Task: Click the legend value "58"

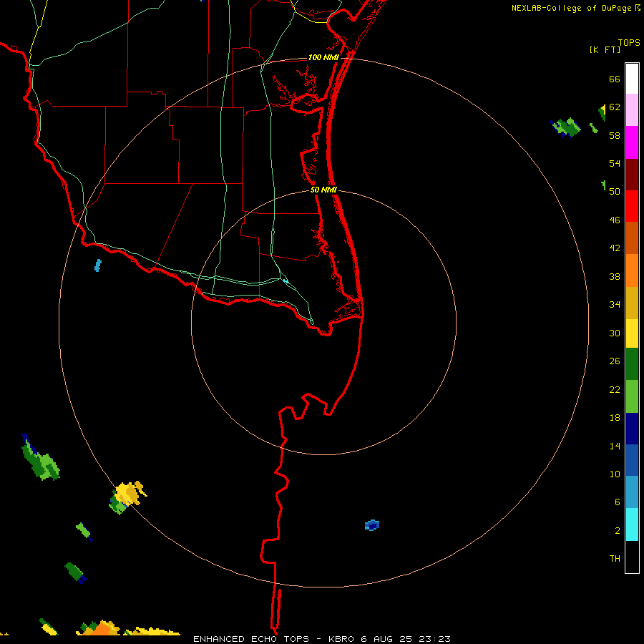Action: [615, 135]
